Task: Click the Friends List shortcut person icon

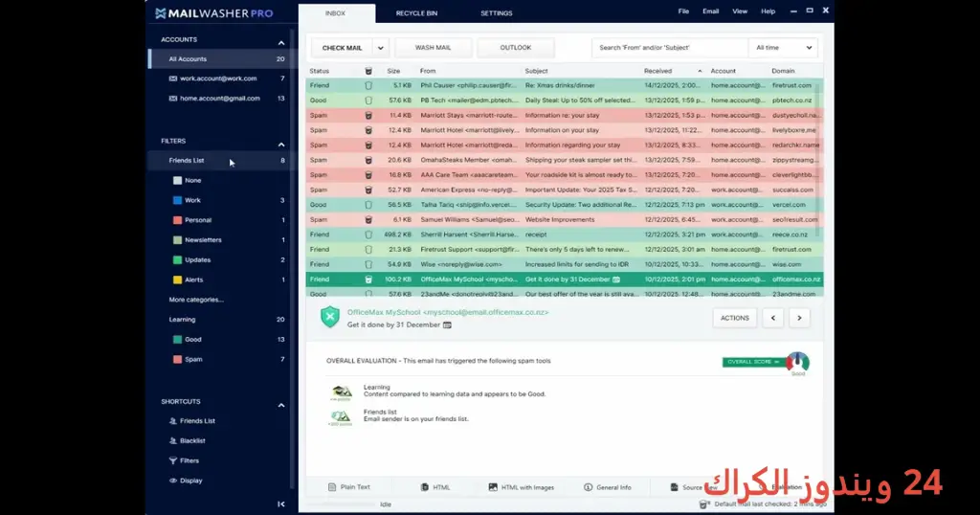Action: click(173, 421)
